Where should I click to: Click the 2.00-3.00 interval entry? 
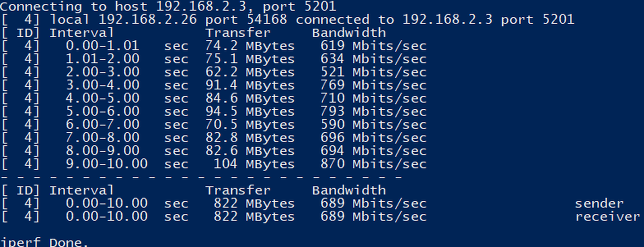[102, 72]
